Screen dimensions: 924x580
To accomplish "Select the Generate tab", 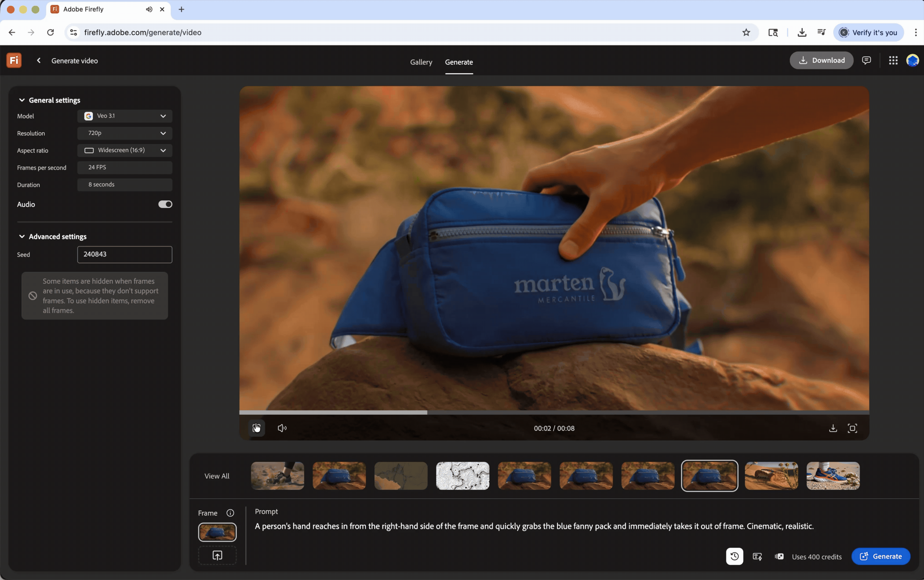I will coord(459,62).
